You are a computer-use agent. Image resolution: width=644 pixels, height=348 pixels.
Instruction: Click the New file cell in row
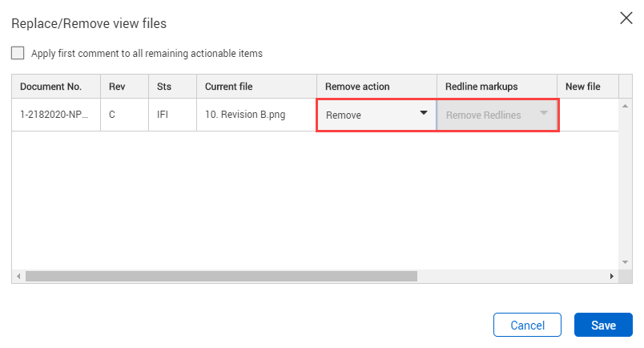[589, 115]
